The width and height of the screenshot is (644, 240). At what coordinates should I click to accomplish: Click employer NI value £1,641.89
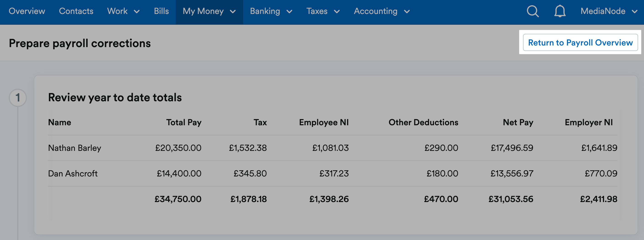599,148
